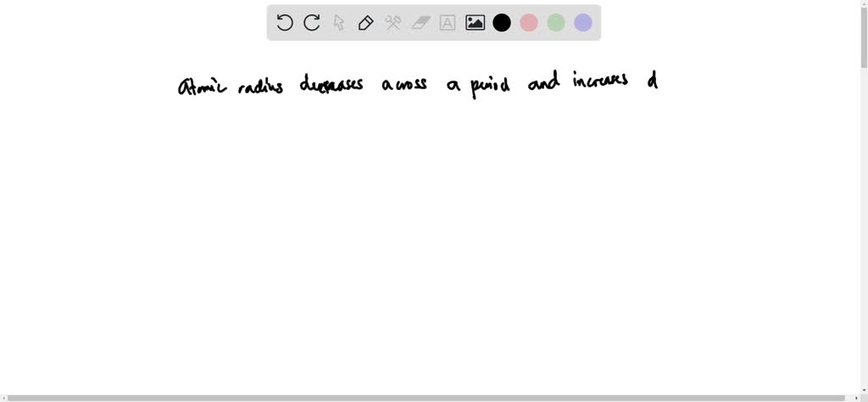Click the handwritten word 'increases'
Image resolution: width=868 pixels, height=402 pixels.
[600, 81]
